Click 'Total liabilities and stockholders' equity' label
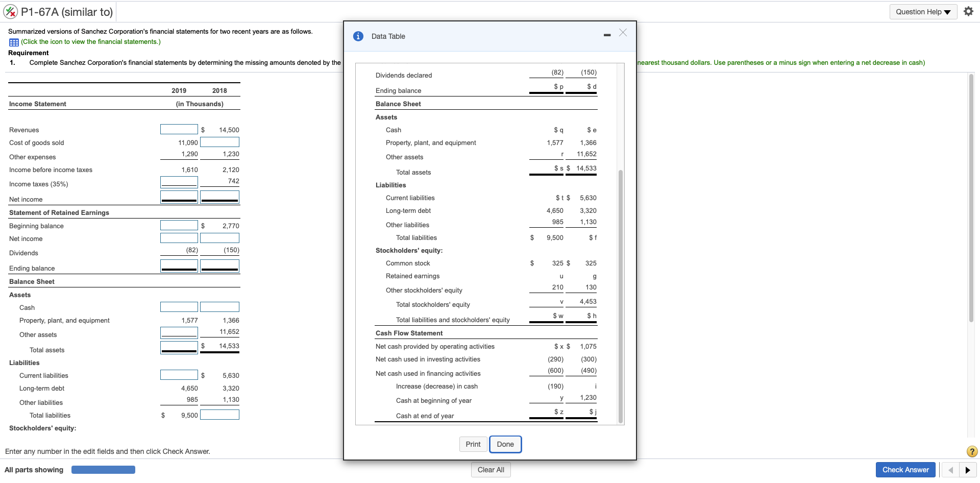Image resolution: width=980 pixels, height=483 pixels. 453,320
